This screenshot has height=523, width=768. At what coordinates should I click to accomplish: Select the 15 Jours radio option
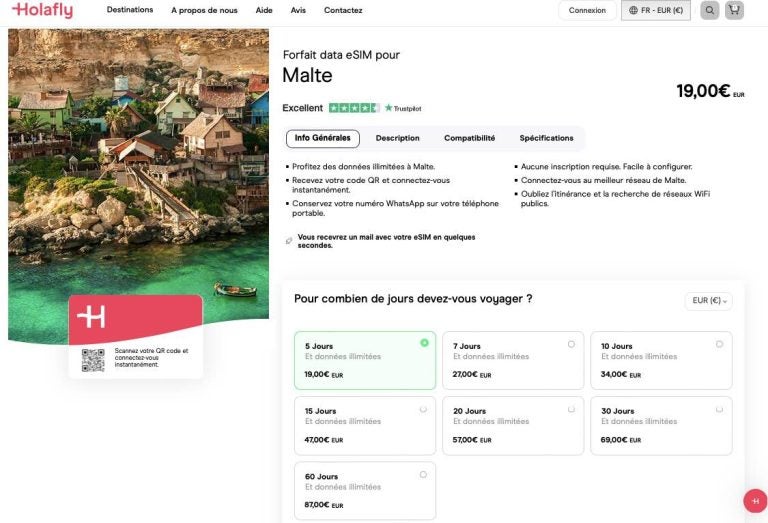(423, 409)
